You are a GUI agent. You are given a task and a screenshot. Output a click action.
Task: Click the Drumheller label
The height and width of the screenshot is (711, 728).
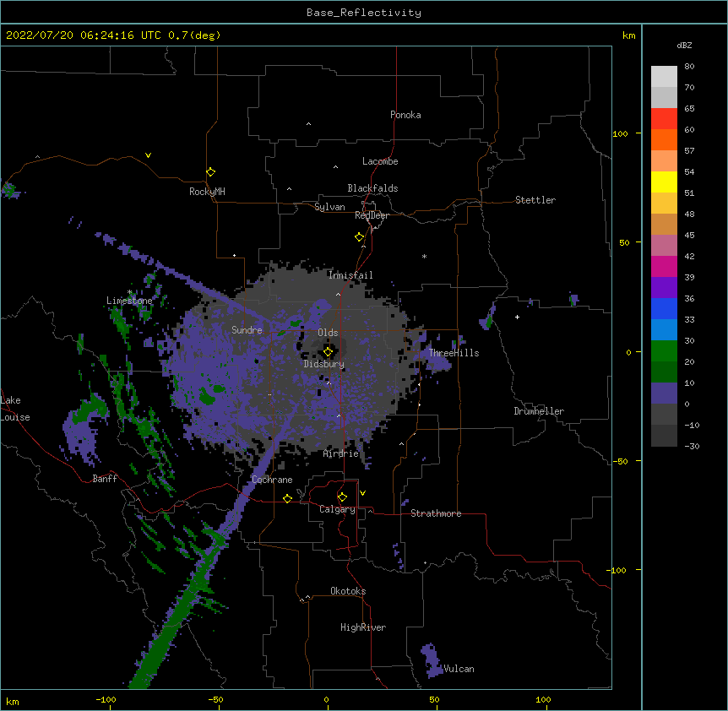click(539, 411)
